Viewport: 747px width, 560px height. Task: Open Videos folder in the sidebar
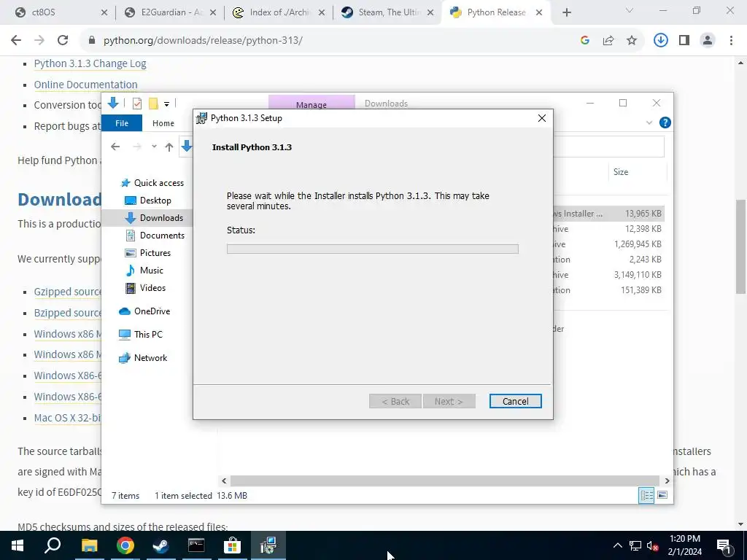152,288
